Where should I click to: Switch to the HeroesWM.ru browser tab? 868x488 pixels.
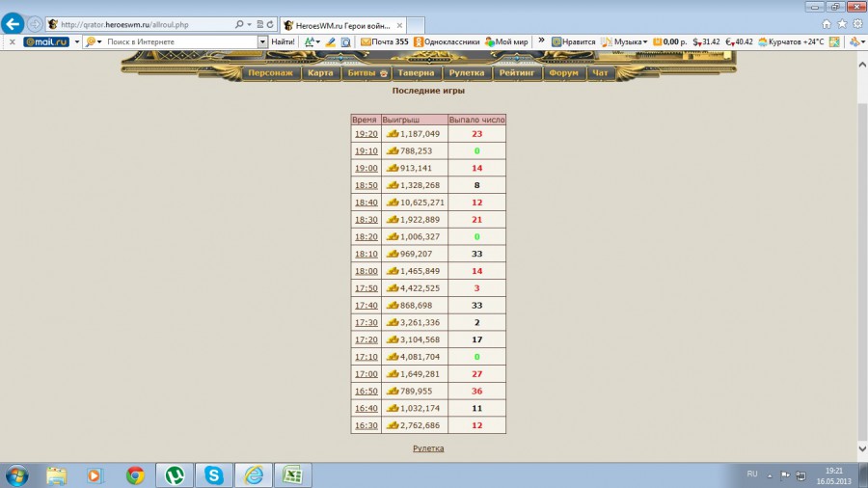(x=347, y=23)
